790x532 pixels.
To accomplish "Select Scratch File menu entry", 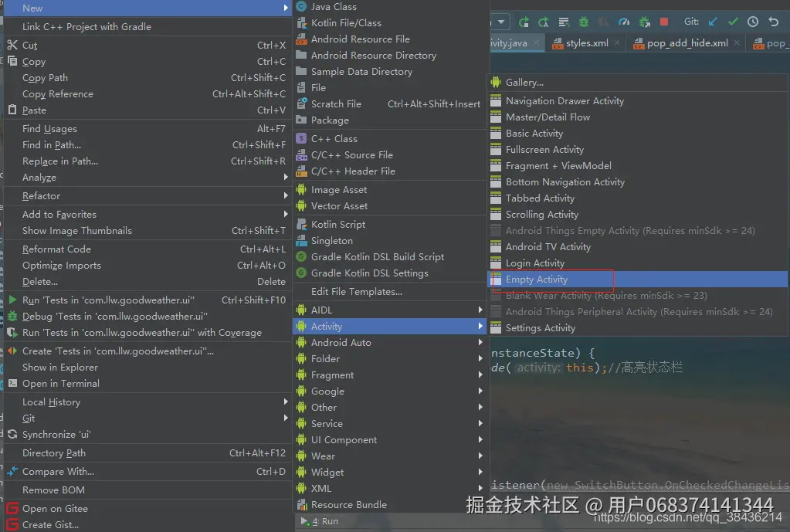I will (x=389, y=104).
